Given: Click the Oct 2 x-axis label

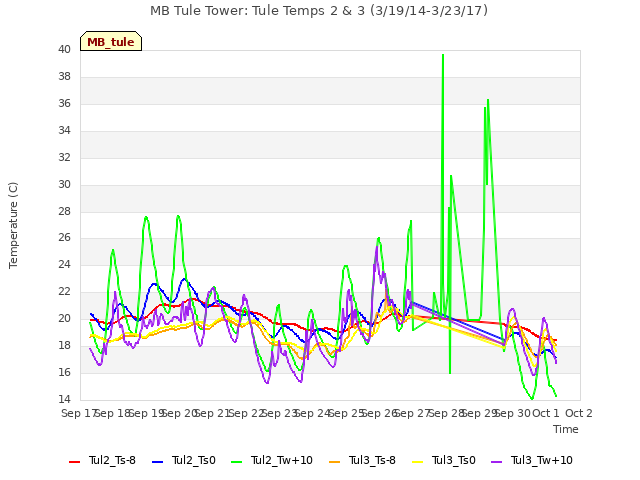Looking at the screenshot, I should 578,413.
